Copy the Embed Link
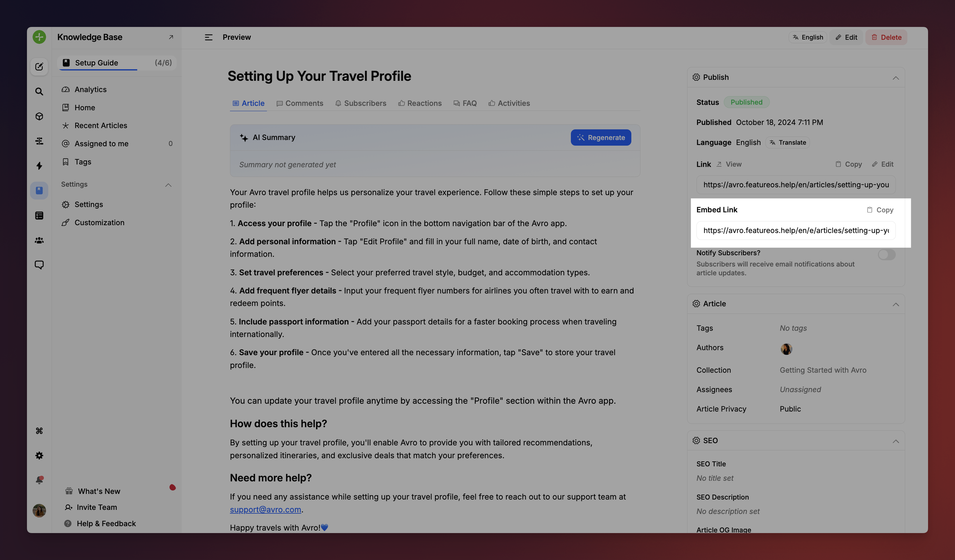 tap(880, 210)
